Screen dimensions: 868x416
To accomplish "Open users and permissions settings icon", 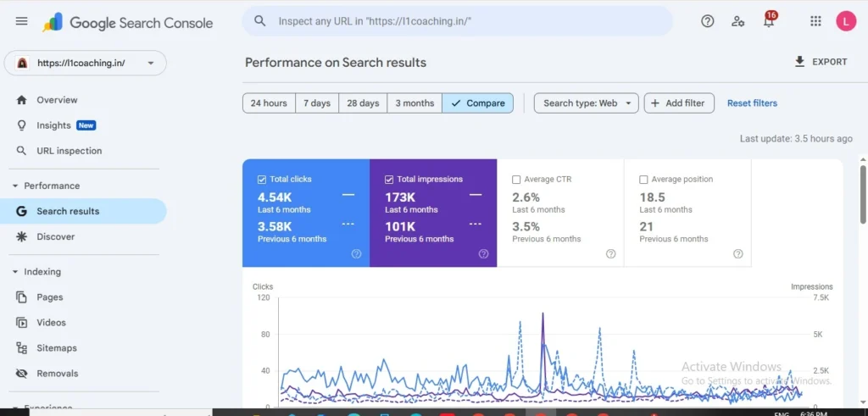I will click(x=737, y=21).
